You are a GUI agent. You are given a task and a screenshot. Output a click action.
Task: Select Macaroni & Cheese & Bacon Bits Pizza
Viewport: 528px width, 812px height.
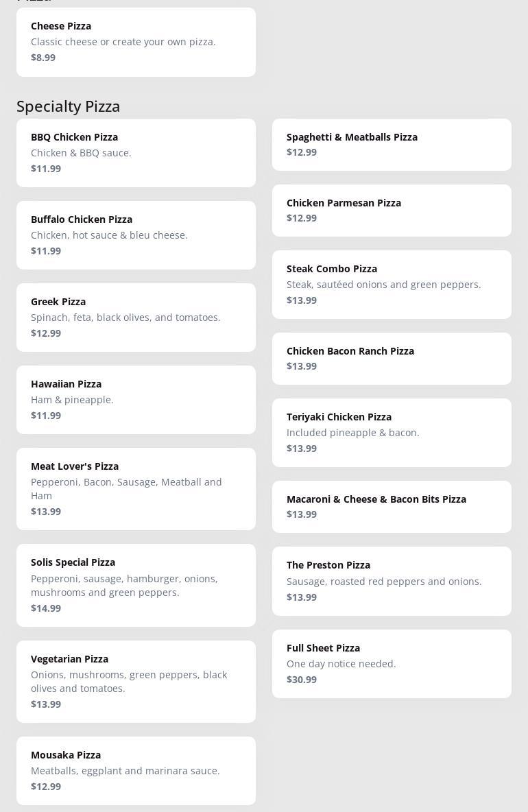[x=392, y=506]
